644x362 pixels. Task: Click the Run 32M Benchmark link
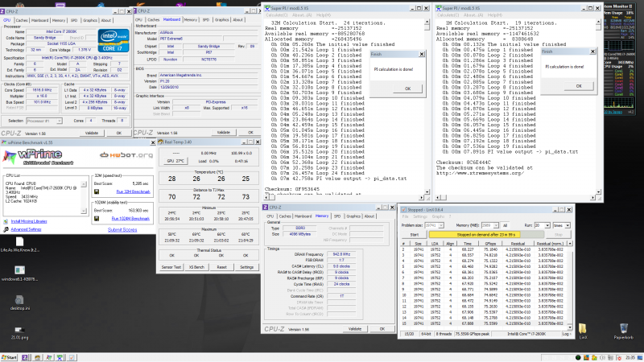(133, 191)
